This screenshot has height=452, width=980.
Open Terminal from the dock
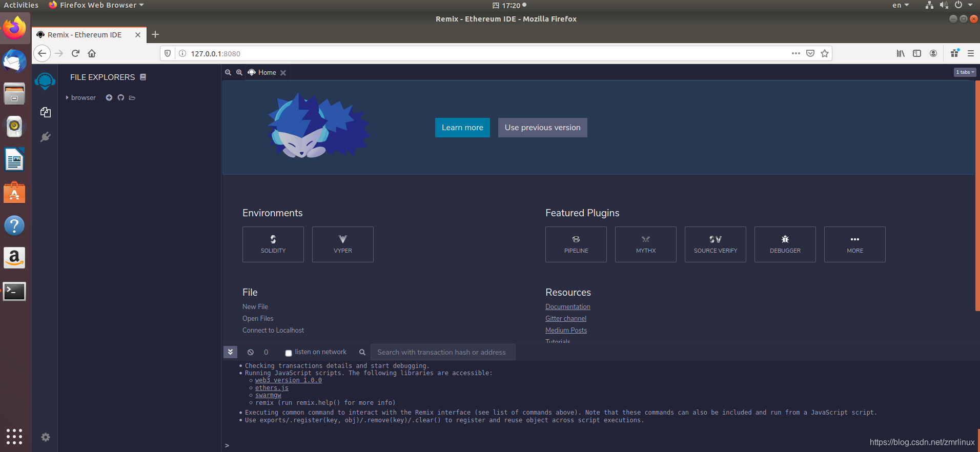click(x=14, y=292)
